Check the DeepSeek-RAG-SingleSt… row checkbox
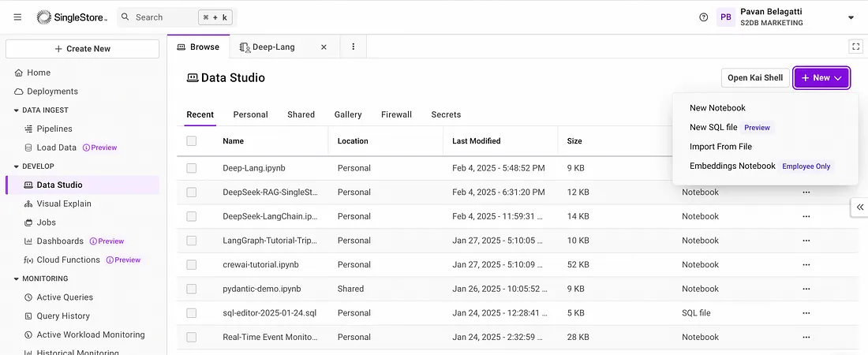The height and width of the screenshot is (355, 868). point(192,192)
